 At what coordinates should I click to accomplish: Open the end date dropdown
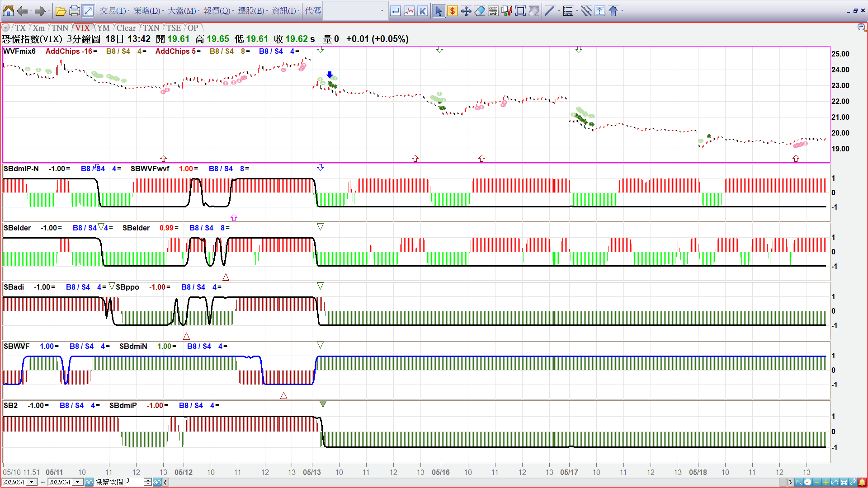78,482
